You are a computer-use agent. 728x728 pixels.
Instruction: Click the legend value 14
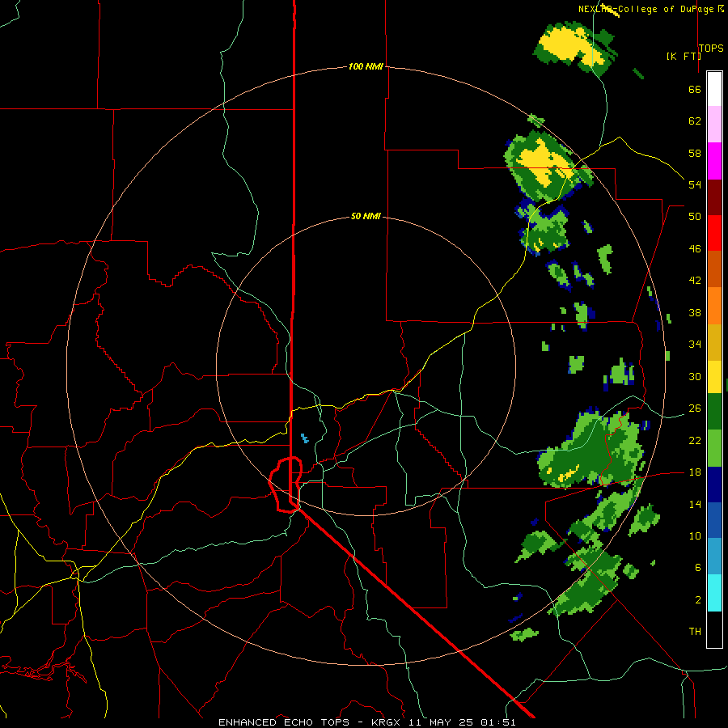tap(695, 504)
